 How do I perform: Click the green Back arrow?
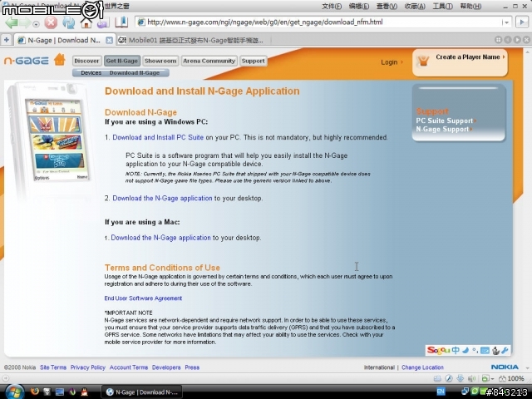point(12,23)
